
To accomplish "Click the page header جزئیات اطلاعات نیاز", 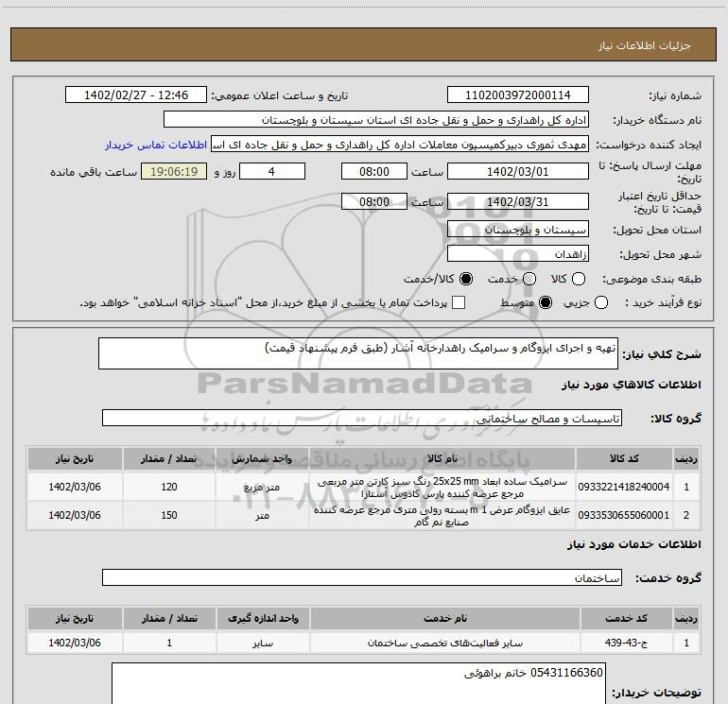I will point(644,45).
